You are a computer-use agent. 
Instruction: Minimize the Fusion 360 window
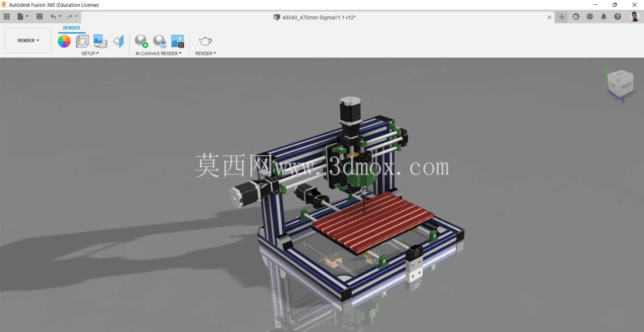click(595, 5)
